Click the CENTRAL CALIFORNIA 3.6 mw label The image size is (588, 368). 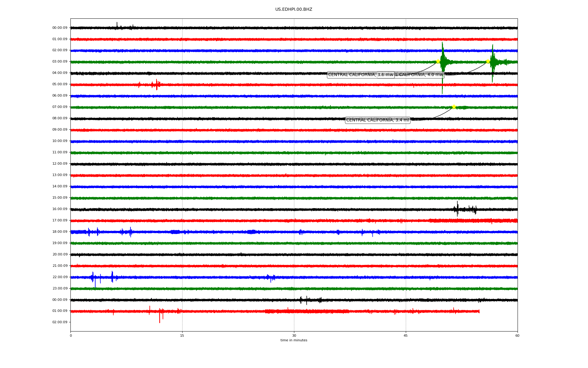[352, 75]
